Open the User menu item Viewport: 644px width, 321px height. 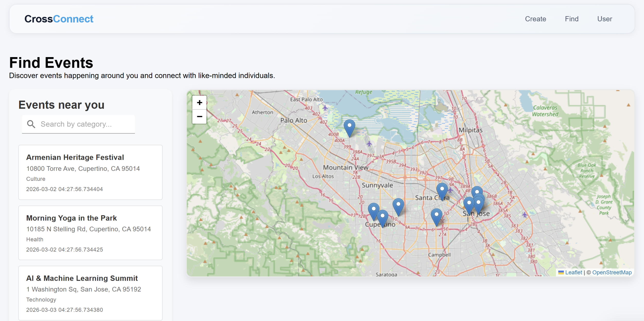604,19
